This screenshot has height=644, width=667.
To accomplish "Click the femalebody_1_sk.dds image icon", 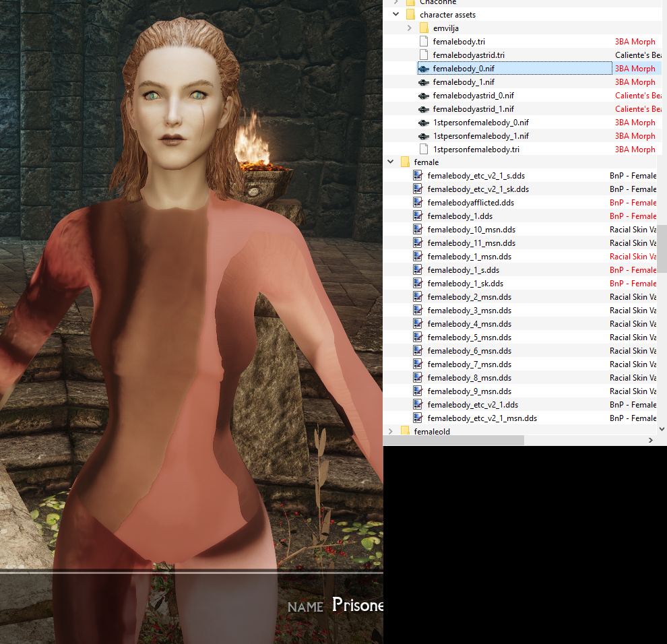I will 418,284.
